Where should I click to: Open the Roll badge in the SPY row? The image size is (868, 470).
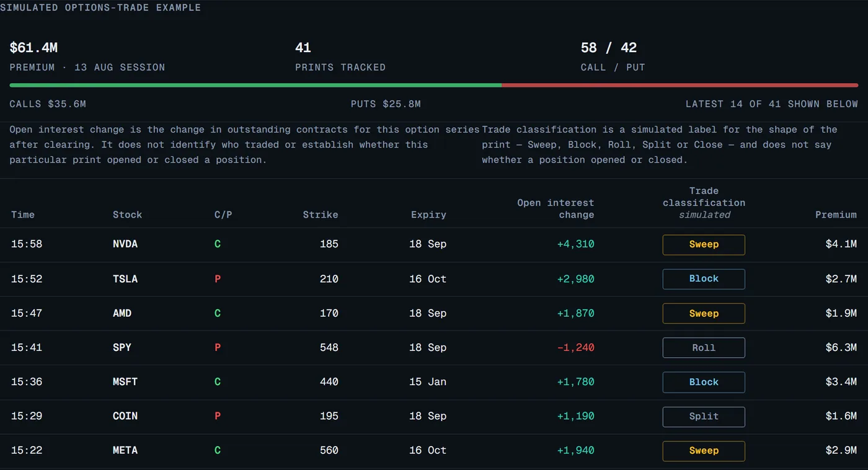click(704, 348)
